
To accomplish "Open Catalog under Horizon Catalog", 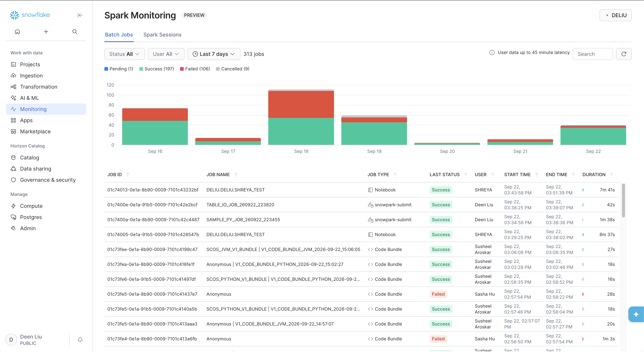I will [46, 158].
